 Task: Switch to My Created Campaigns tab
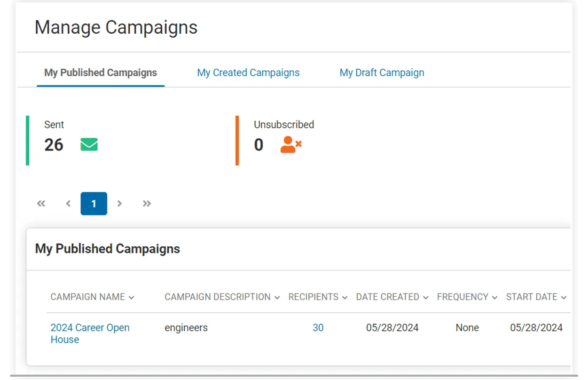click(x=248, y=73)
